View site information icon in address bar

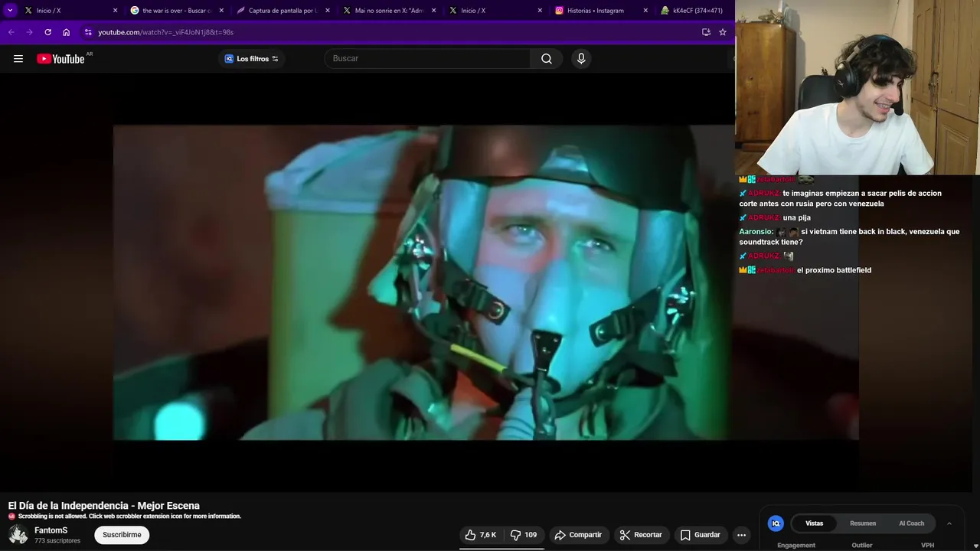[x=88, y=32]
